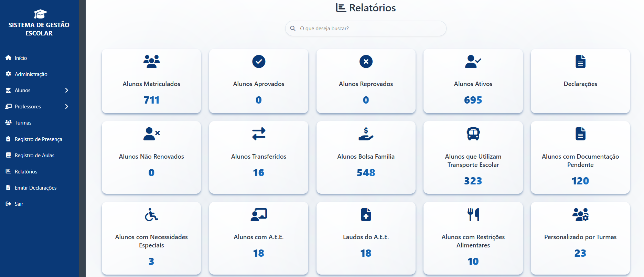Screen dimensions: 644x277
Task: Click the wheelchair icon for Necessidades Especiais
Action: coord(151,215)
